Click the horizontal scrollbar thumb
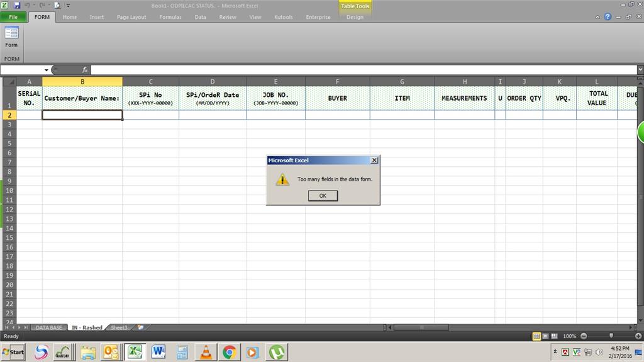The height and width of the screenshot is (362, 644). pos(421,327)
